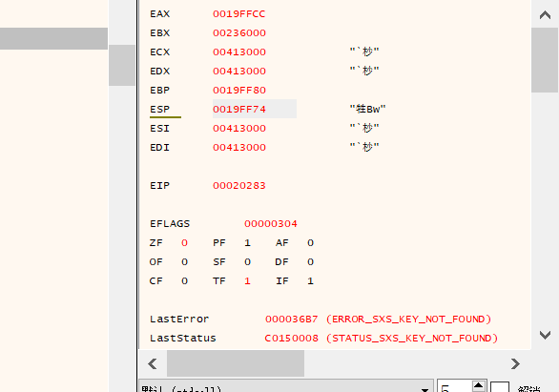This screenshot has height=392, width=559.
Task: Click the small scrollbar thumb of the left pane
Action: [122, 65]
